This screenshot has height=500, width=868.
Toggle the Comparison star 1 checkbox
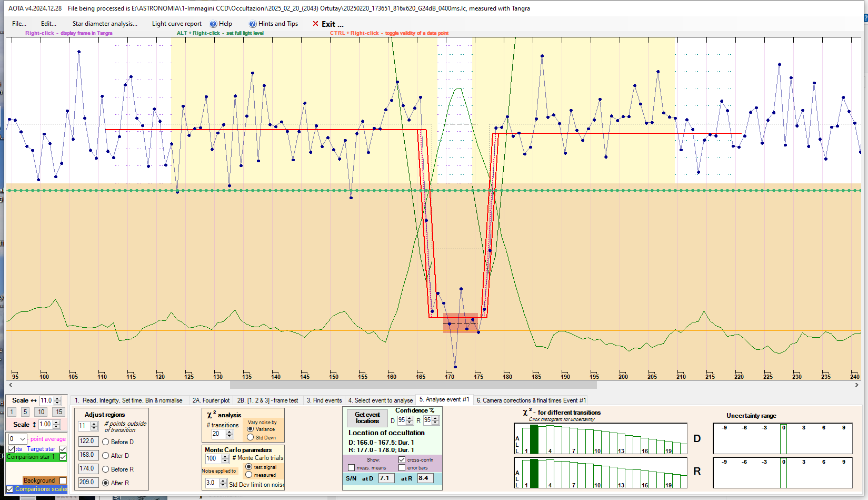coord(63,457)
